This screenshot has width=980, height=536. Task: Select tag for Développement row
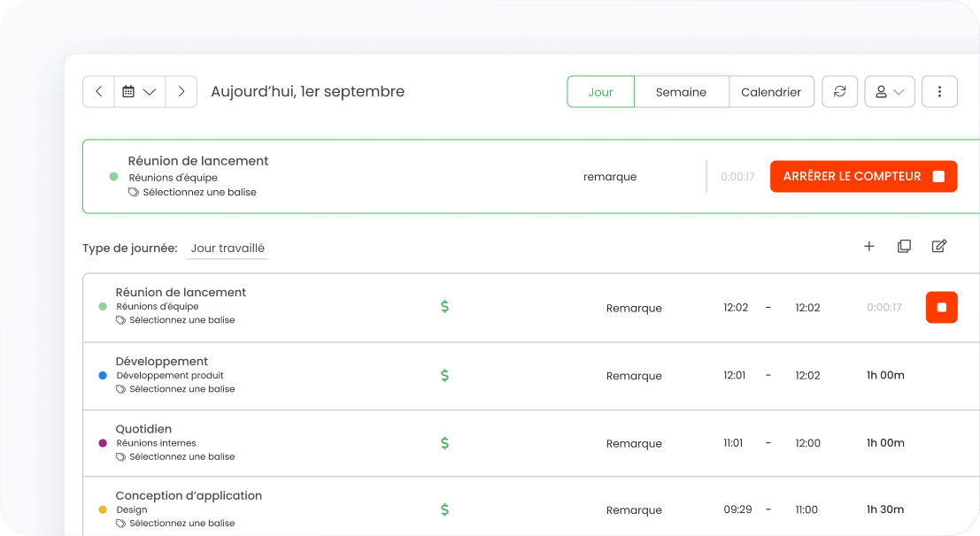point(175,389)
